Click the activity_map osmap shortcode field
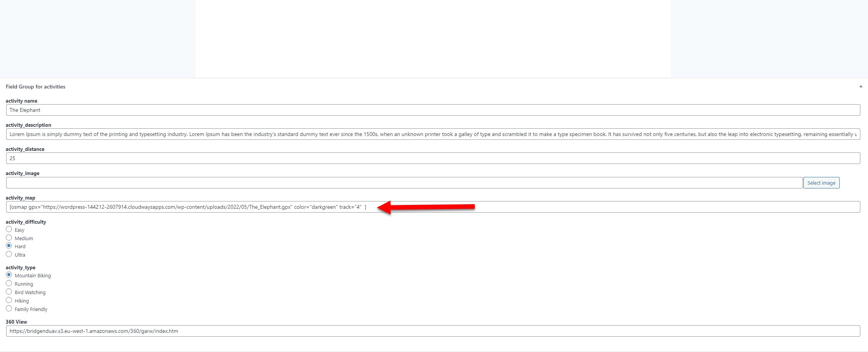Viewport: 868px width, 352px height. pos(433,207)
